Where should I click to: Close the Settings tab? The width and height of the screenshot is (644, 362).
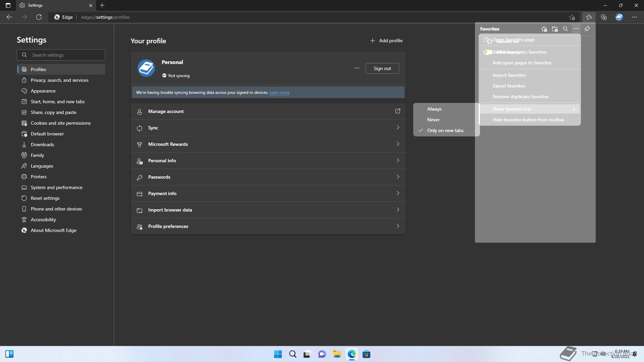[x=91, y=5]
